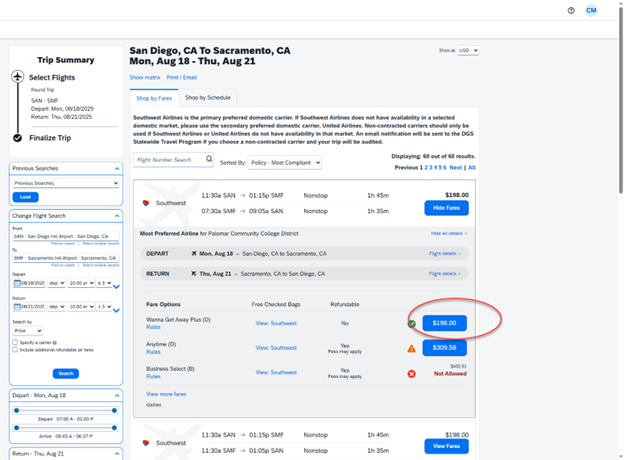Open the Show as USD currency dropdown

468,51
